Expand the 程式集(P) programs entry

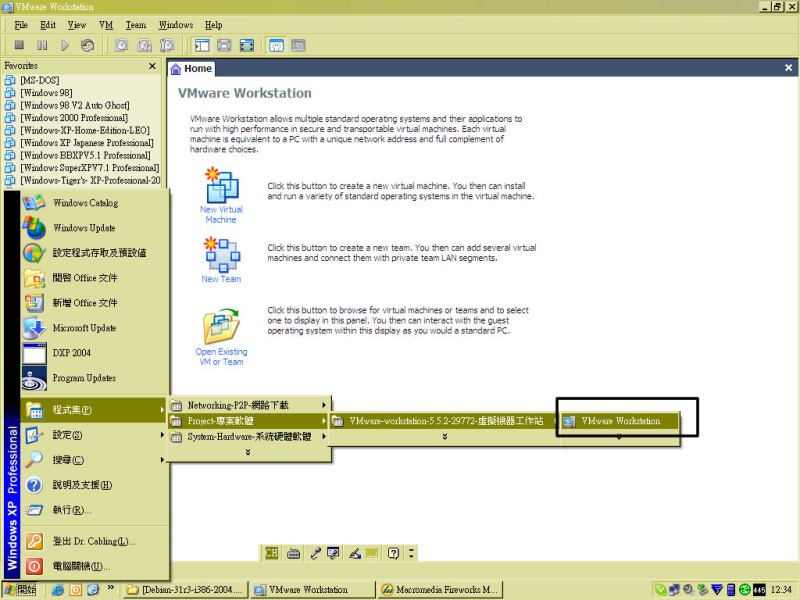[94, 410]
